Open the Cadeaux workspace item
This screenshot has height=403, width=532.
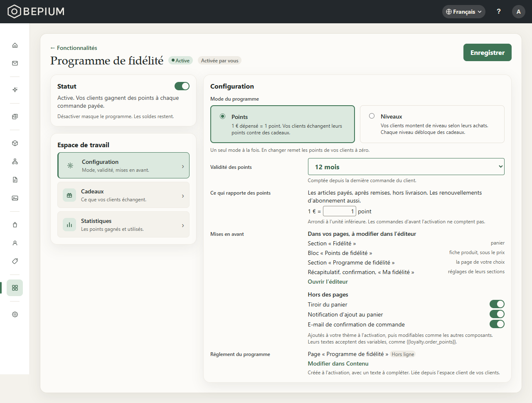point(123,195)
